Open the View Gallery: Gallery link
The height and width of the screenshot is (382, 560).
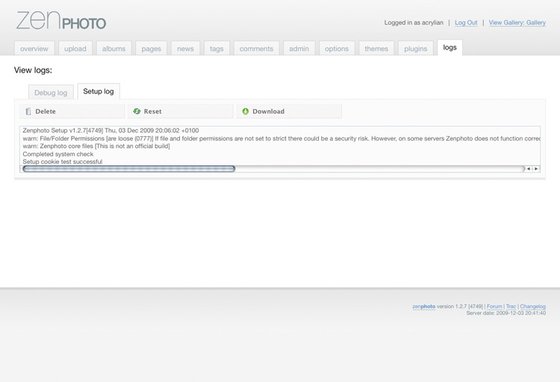tap(517, 22)
